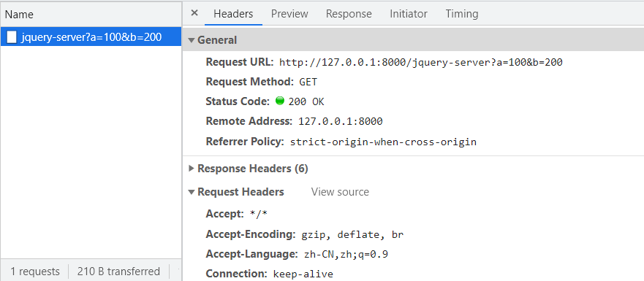
Task: Close the request details panel
Action: tap(194, 13)
